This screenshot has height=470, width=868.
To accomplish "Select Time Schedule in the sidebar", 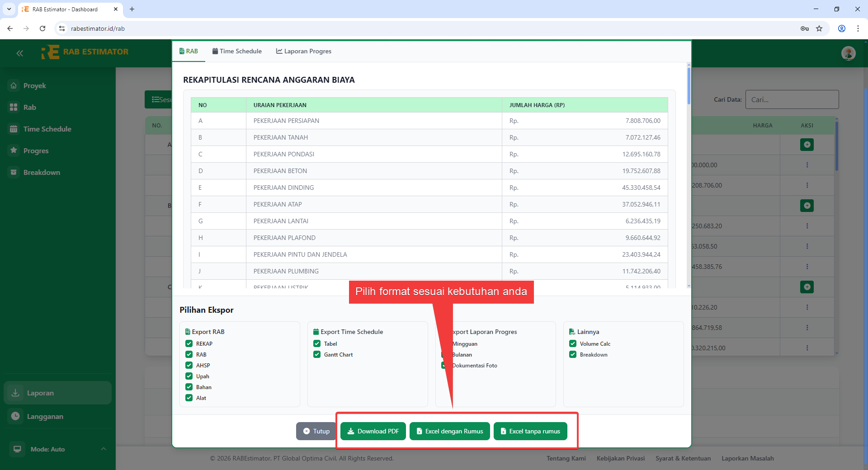I will [47, 129].
